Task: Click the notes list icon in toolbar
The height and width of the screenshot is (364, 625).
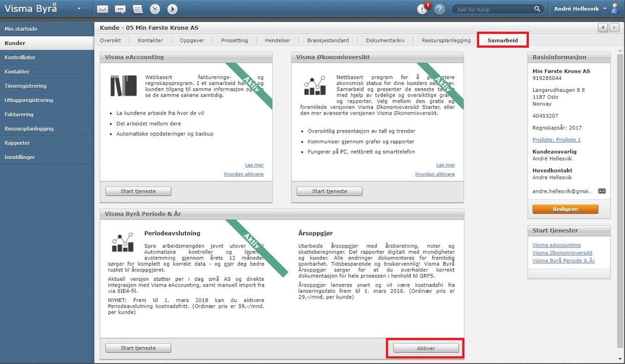Action: (x=138, y=9)
